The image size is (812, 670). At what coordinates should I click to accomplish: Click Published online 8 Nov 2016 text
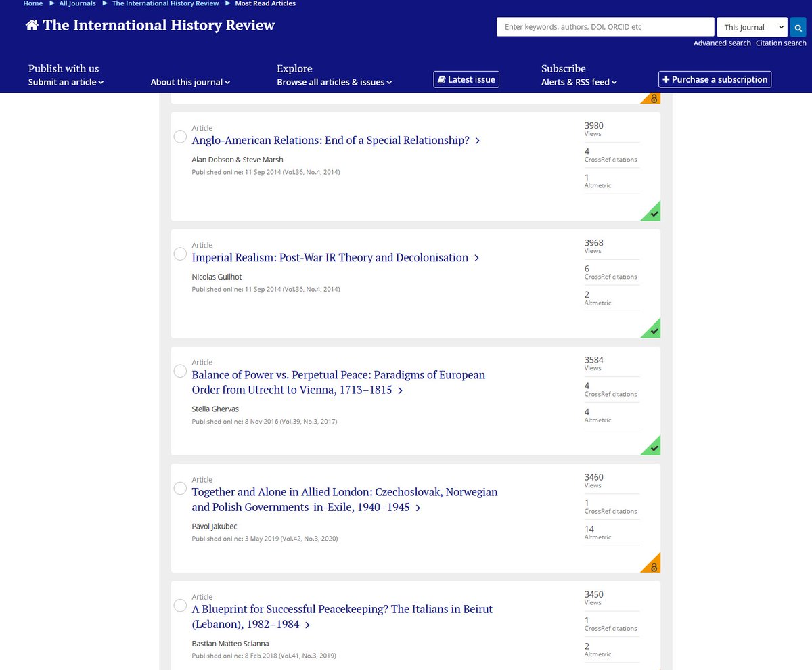(x=264, y=422)
